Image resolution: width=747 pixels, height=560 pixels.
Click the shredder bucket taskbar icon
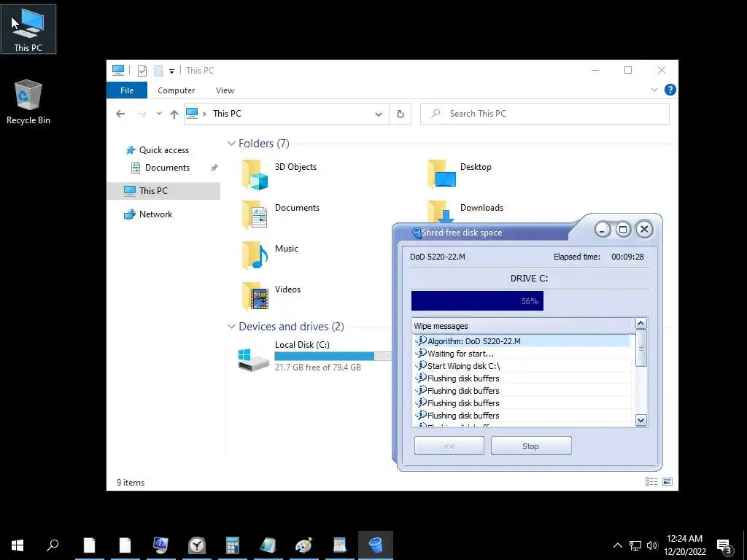pos(376,545)
